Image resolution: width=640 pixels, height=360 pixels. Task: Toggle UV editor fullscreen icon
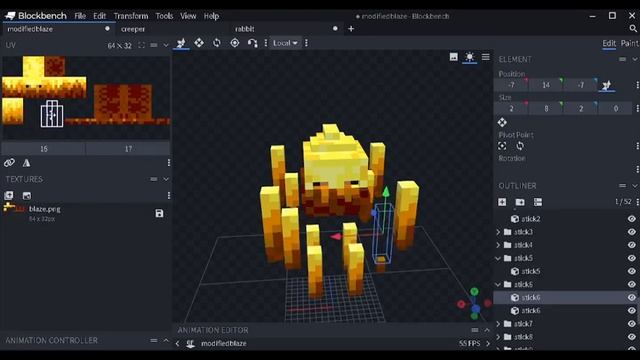(x=141, y=45)
